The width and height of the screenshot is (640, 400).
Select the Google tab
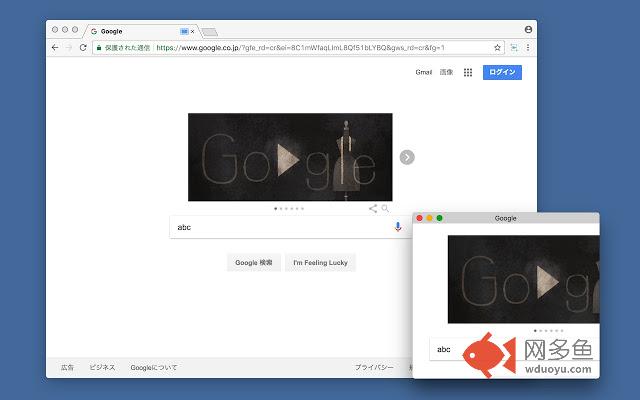click(x=141, y=31)
